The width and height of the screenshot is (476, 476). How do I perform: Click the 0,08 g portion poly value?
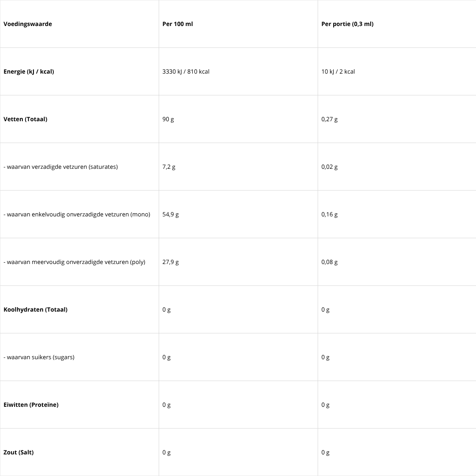tap(329, 262)
